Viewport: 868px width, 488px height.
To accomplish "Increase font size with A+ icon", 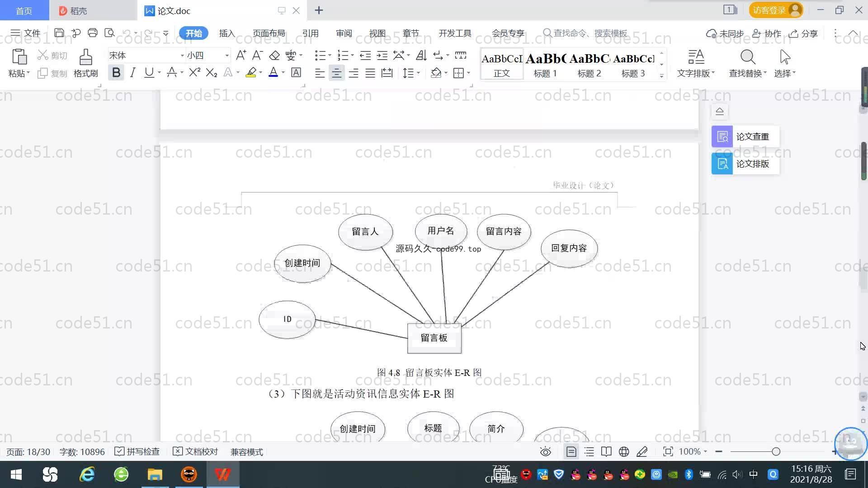I will coord(241,55).
